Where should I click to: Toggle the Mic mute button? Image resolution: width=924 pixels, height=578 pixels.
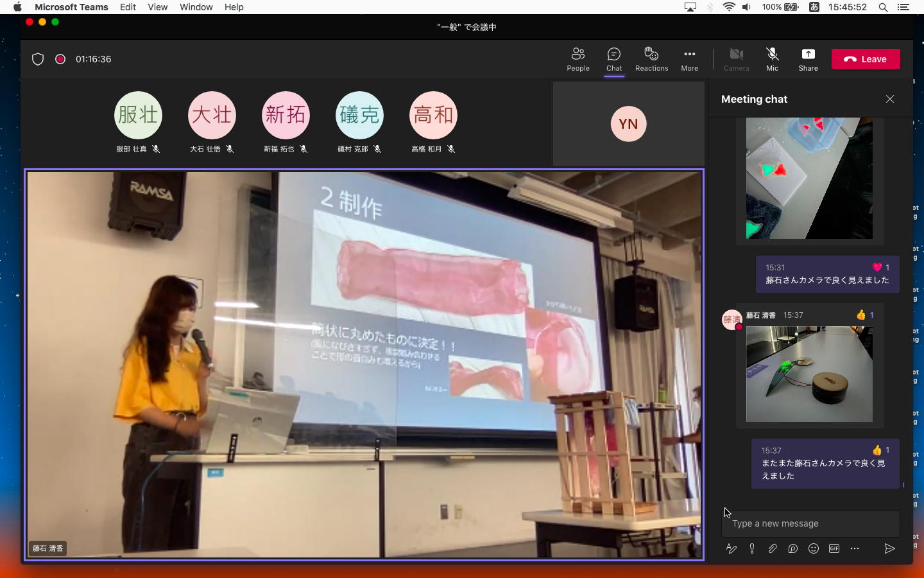[x=772, y=59]
